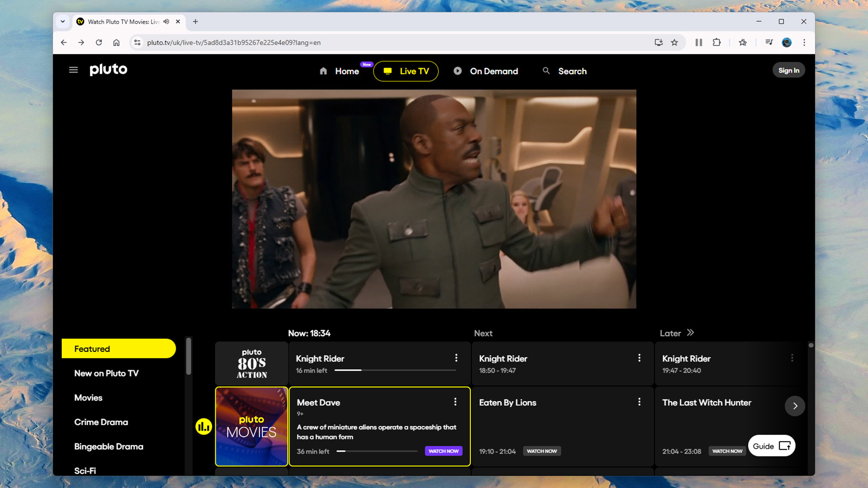This screenshot has height=488, width=868.
Task: Click the Pluto logo
Action: [x=108, y=69]
